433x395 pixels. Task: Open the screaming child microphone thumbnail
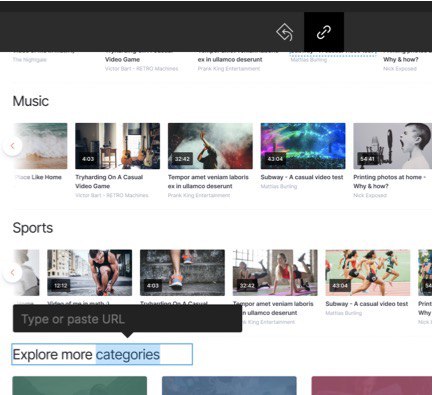393,146
